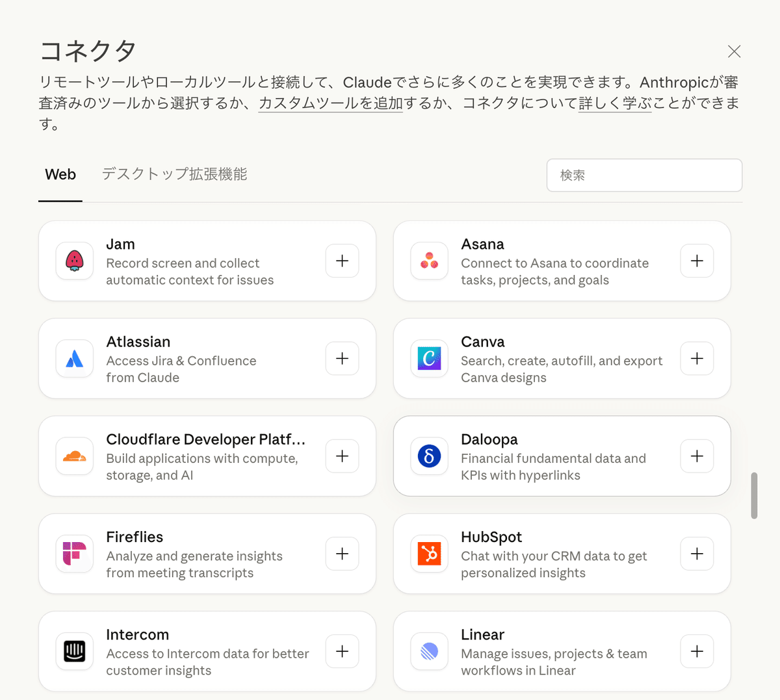Click the Fireflies connector icon
This screenshot has height=700, width=780.
pyautogui.click(x=74, y=554)
